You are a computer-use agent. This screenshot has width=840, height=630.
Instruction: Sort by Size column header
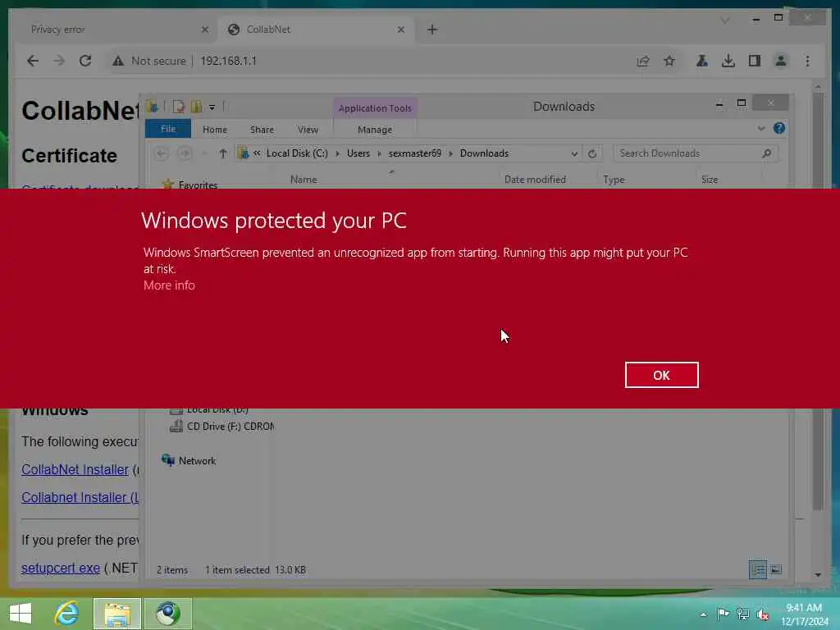[x=710, y=180]
